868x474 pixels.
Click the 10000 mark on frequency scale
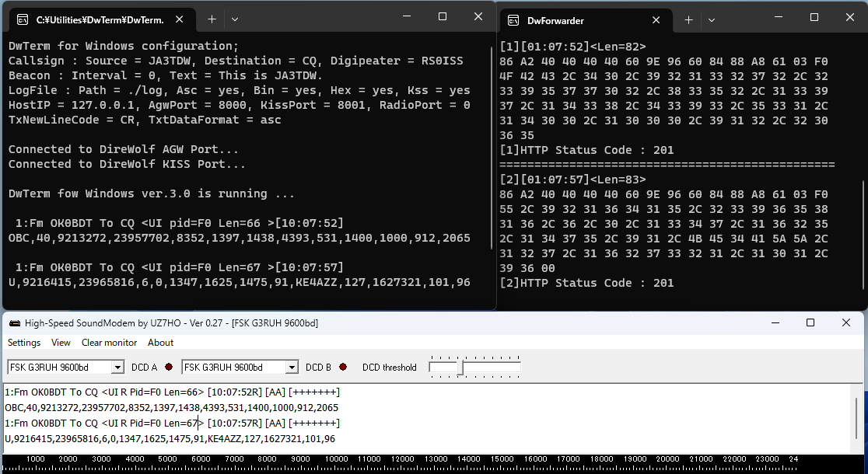pos(337,459)
